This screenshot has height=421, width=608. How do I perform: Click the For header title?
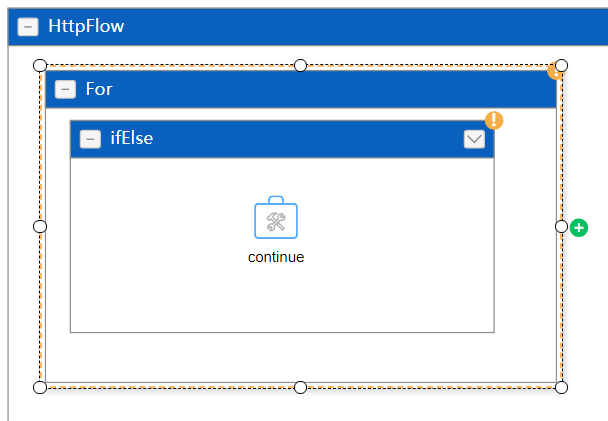tap(99, 89)
